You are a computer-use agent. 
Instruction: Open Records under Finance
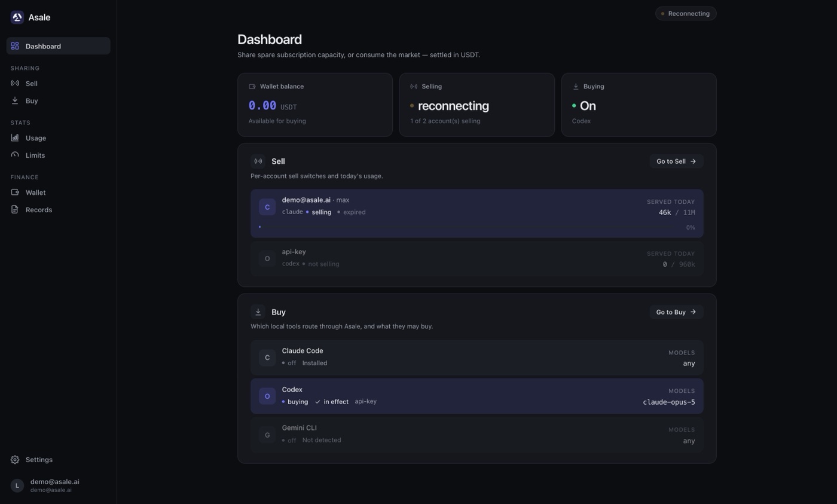(x=58, y=210)
